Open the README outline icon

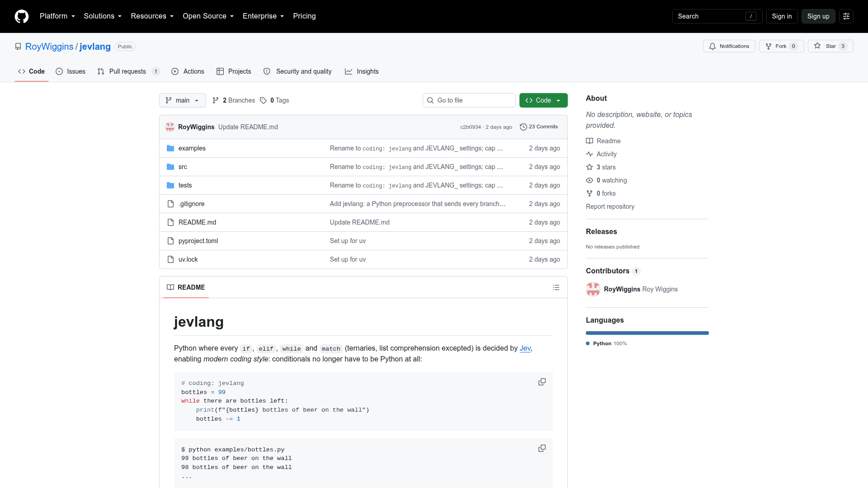point(556,287)
